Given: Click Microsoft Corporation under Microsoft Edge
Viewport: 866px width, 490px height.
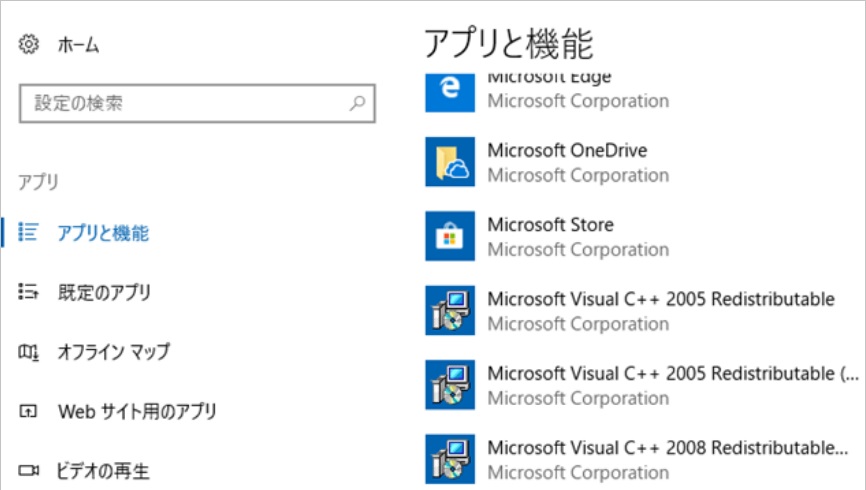Looking at the screenshot, I should (578, 101).
